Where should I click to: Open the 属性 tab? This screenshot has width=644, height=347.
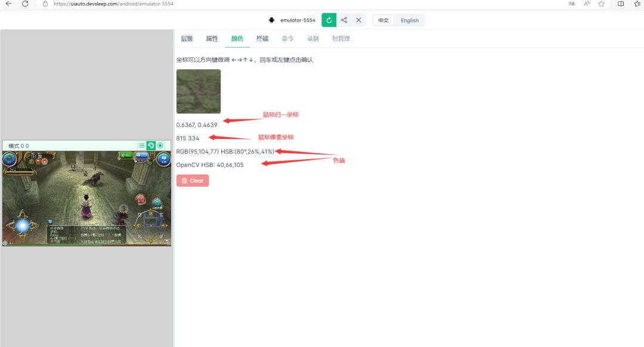(212, 39)
